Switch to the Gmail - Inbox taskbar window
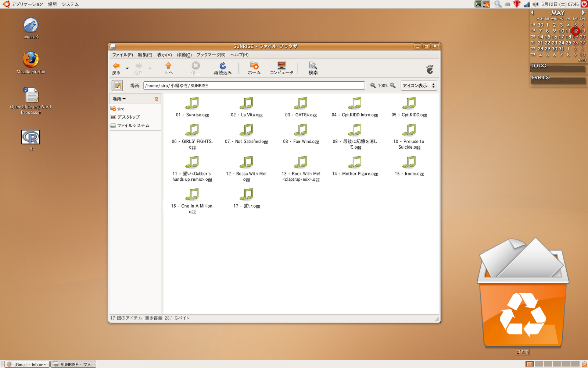The image size is (588, 368). point(27,364)
